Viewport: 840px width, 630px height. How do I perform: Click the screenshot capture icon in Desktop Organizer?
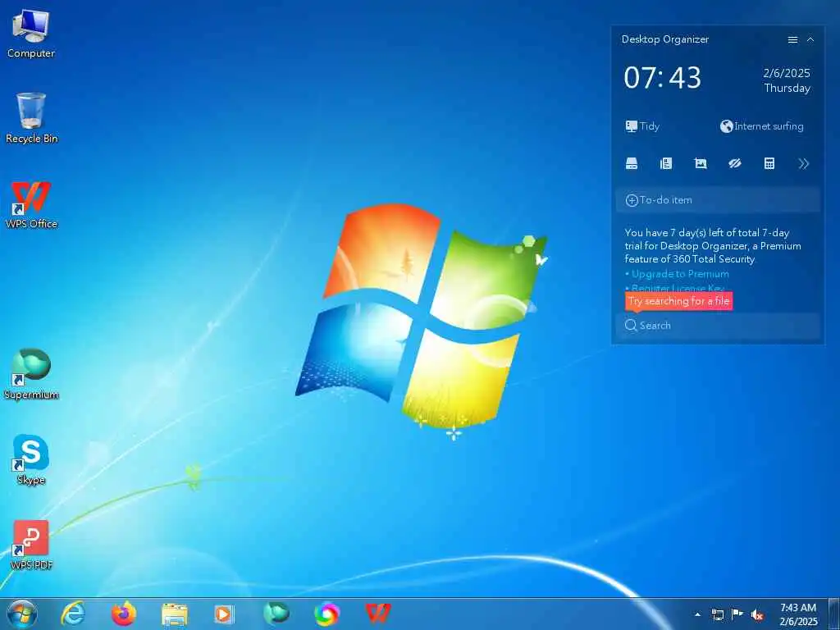[701, 164]
